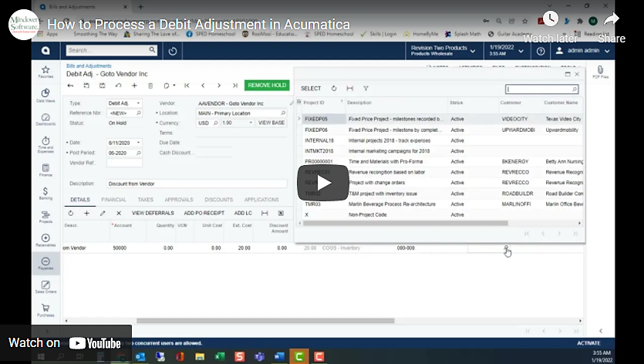This screenshot has width=644, height=364.
Task: Open the help question mark icon
Action: point(541,51)
